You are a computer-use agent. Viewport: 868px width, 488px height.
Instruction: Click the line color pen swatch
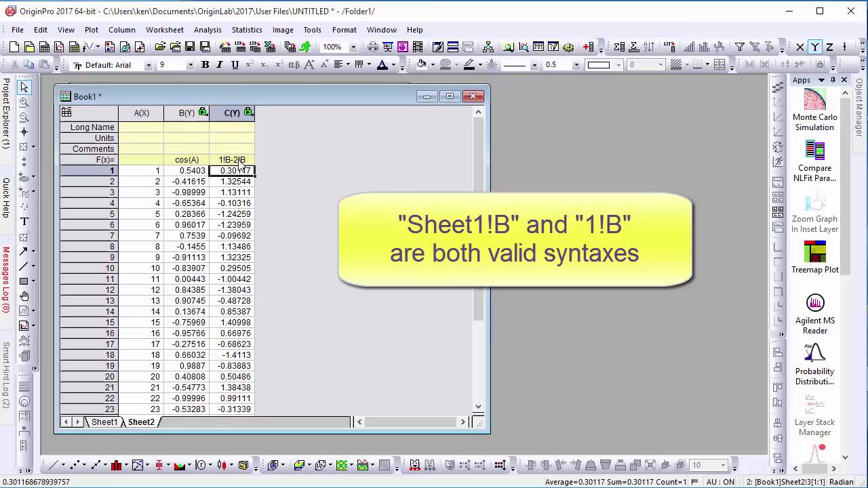pos(469,65)
